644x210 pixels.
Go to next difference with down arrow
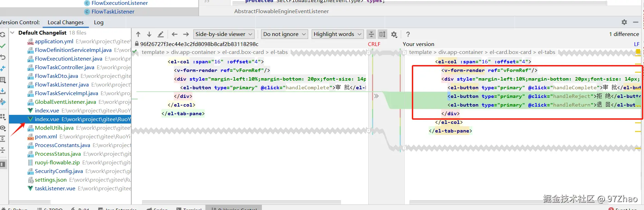pos(149,34)
